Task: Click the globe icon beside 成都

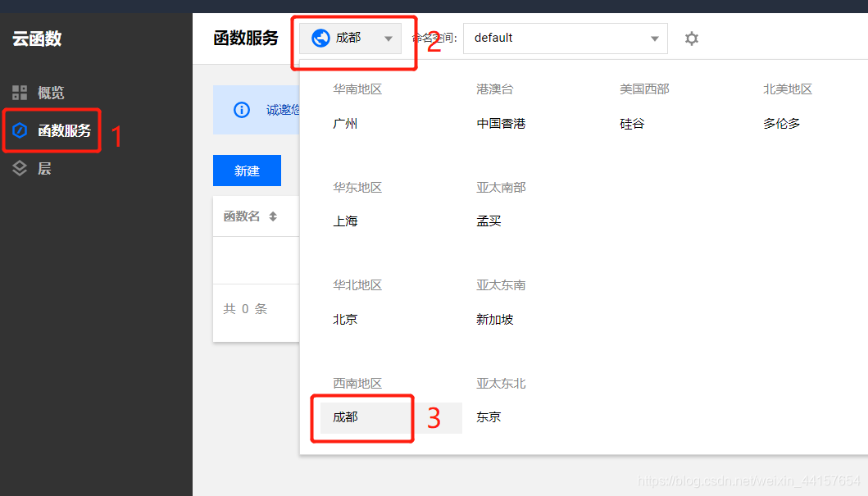Action: point(320,39)
